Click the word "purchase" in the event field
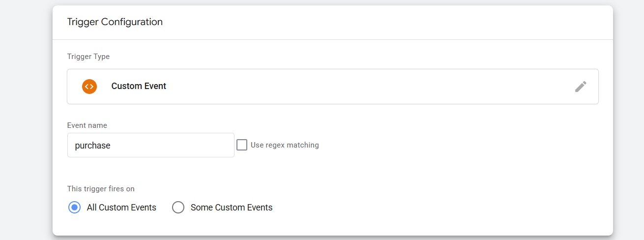 (92, 146)
